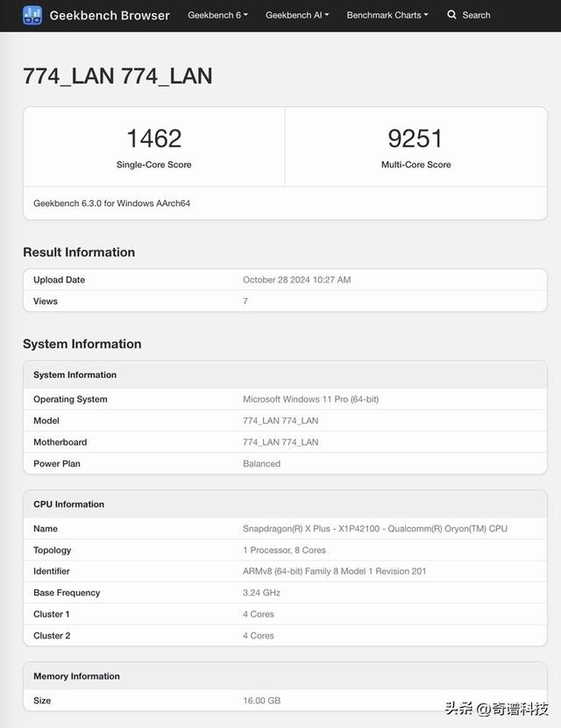Click the Memory Information table header
This screenshot has width=561, height=728.
pyautogui.click(x=76, y=676)
